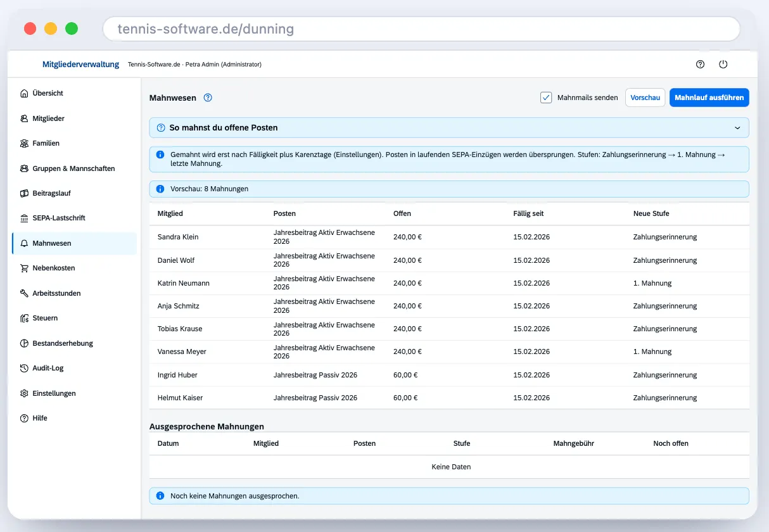Open help via the header question mark icon

(700, 64)
